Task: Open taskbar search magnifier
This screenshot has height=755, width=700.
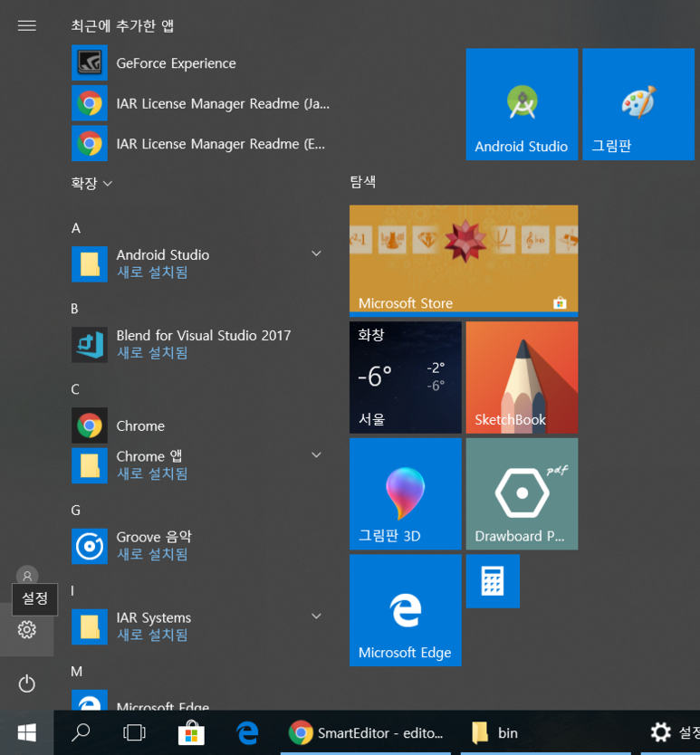Action: click(x=81, y=733)
